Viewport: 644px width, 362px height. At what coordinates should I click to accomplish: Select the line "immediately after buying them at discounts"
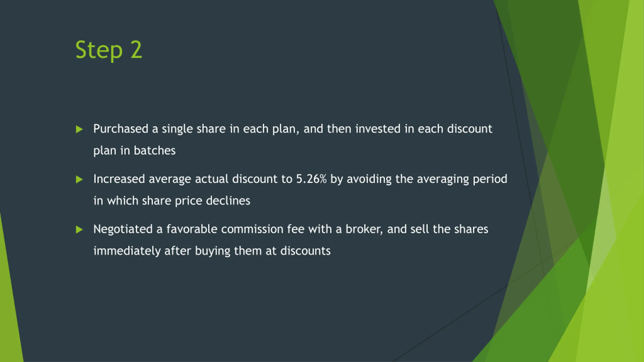point(212,251)
